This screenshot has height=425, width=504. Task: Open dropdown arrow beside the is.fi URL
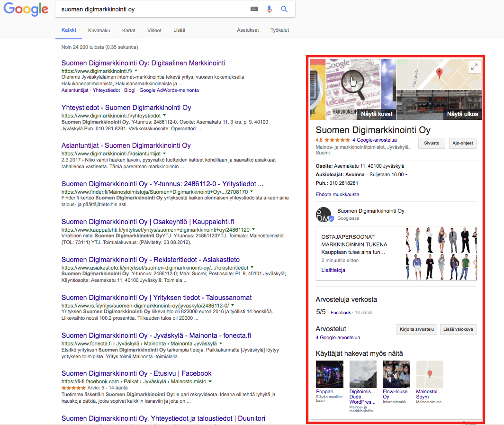point(233,305)
